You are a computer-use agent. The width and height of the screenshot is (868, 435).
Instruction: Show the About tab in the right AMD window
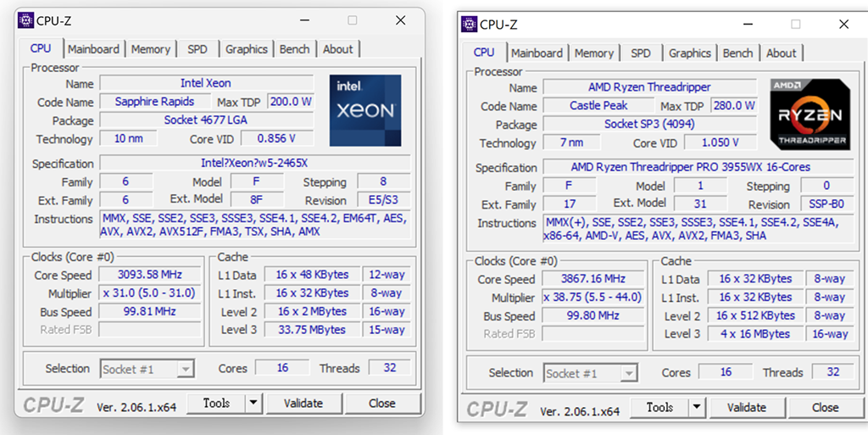pos(781,53)
